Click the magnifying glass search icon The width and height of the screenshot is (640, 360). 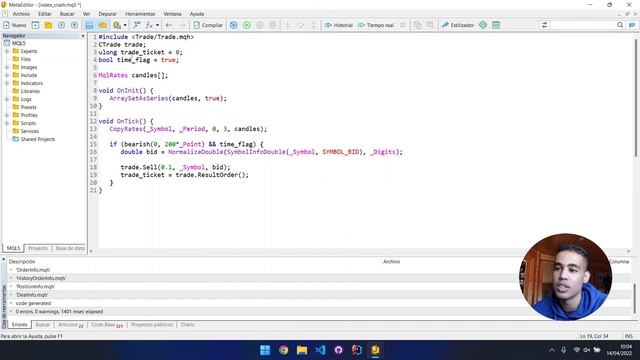(x=620, y=25)
